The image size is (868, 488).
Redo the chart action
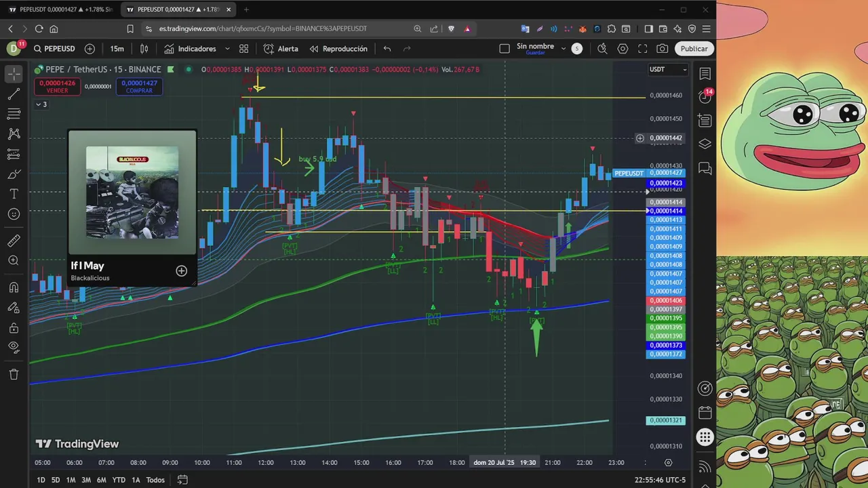coord(407,49)
